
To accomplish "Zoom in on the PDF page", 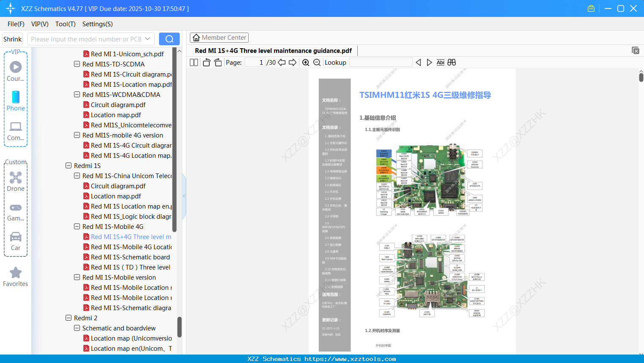I will (305, 62).
